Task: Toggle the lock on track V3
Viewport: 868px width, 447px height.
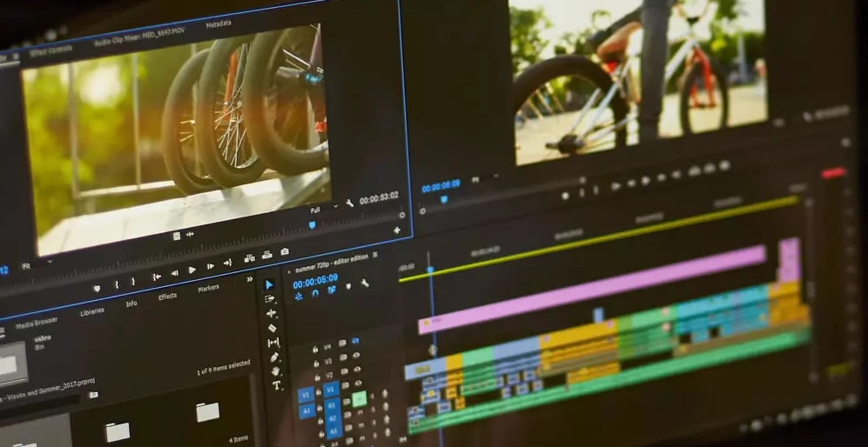Action: [317, 364]
